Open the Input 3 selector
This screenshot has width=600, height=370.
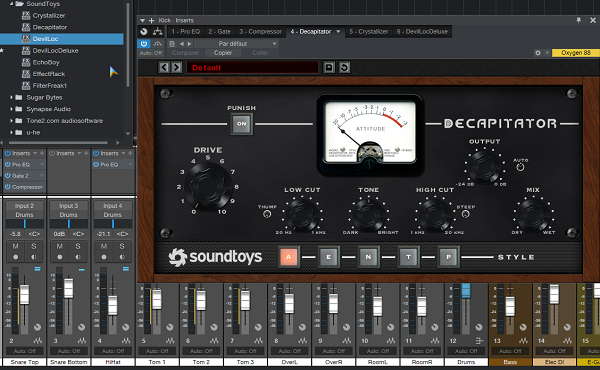pos(68,206)
